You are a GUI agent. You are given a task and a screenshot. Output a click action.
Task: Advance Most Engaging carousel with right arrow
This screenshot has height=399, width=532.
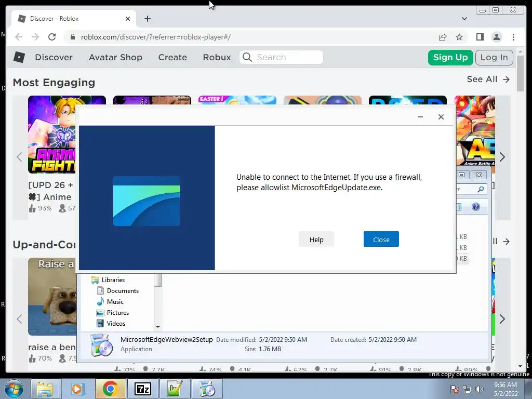pos(502,157)
